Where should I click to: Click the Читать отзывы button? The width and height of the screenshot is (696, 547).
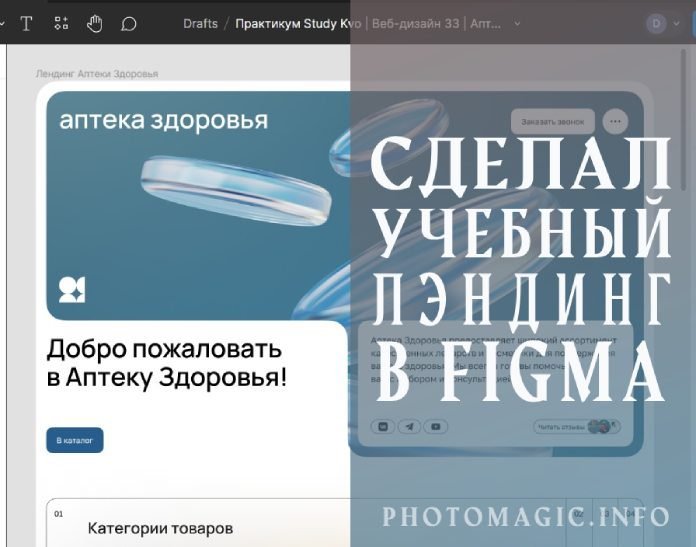(x=577, y=427)
